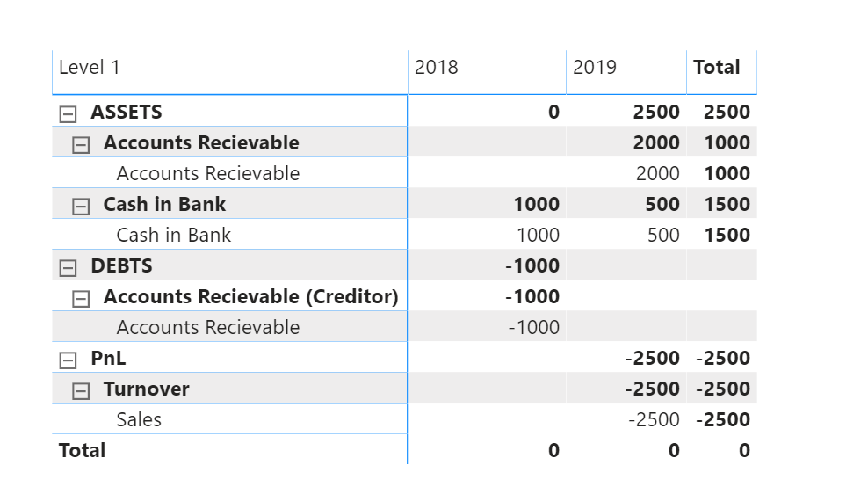
Task: Click the Turnover 2019 value cell
Action: [x=653, y=389]
